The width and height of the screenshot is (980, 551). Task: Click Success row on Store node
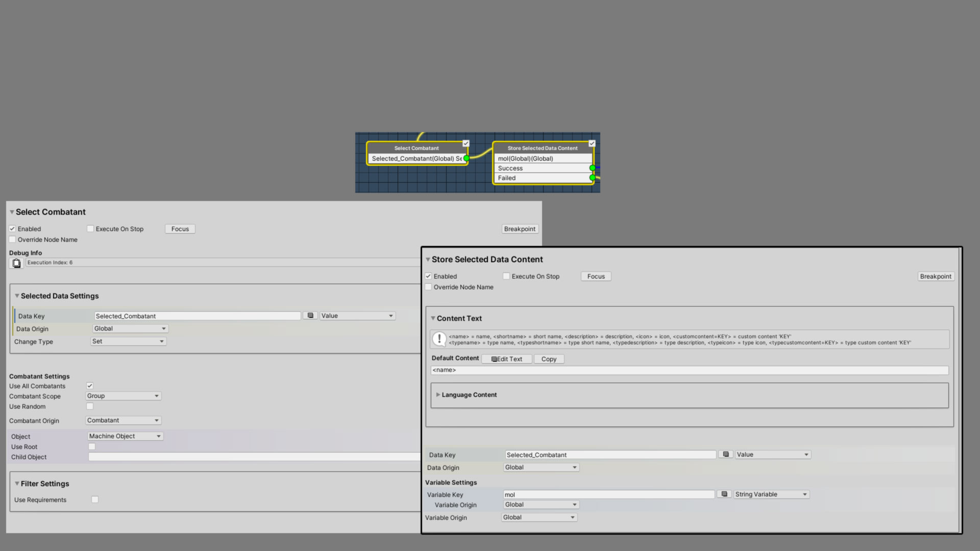tap(543, 168)
